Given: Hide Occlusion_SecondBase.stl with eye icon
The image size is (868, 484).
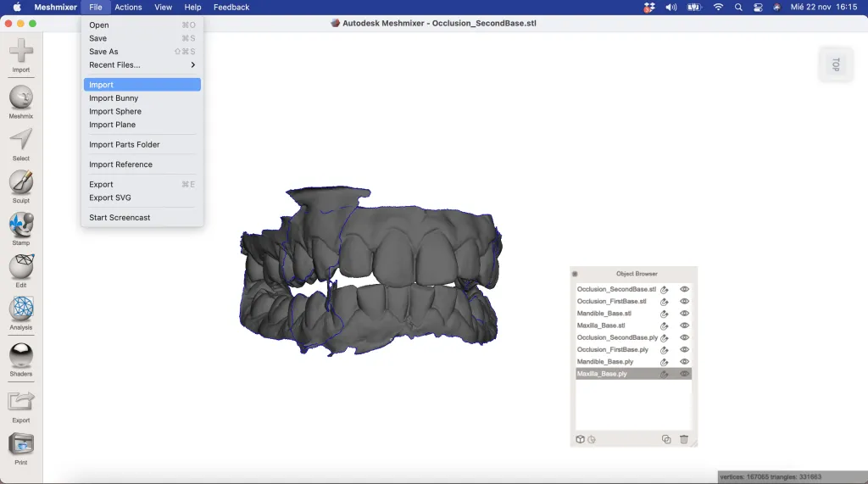Looking at the screenshot, I should [x=684, y=289].
